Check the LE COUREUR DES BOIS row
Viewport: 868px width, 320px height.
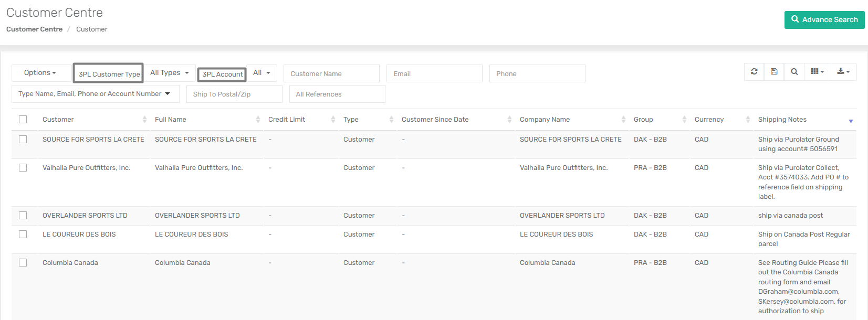click(23, 234)
